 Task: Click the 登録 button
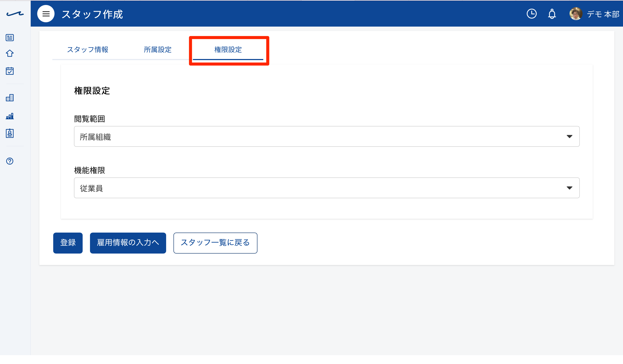click(x=68, y=243)
